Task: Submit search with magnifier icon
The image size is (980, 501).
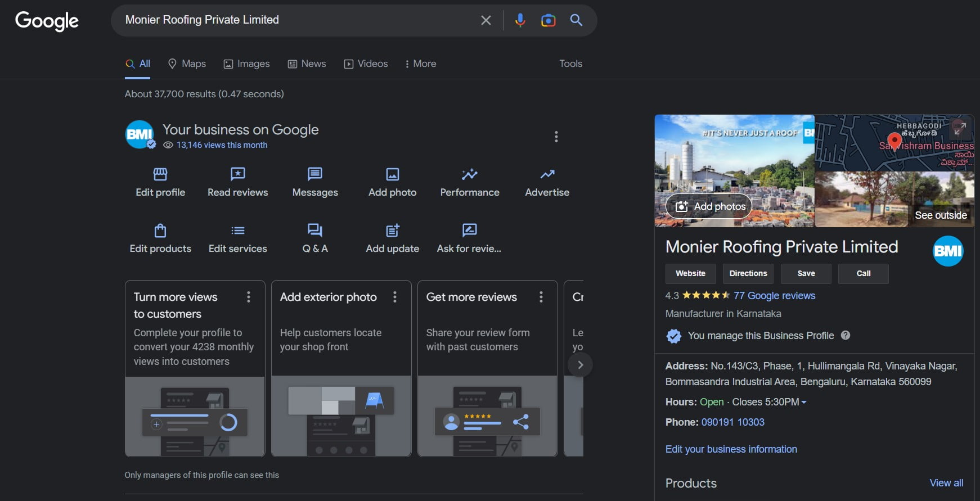Action: click(576, 20)
